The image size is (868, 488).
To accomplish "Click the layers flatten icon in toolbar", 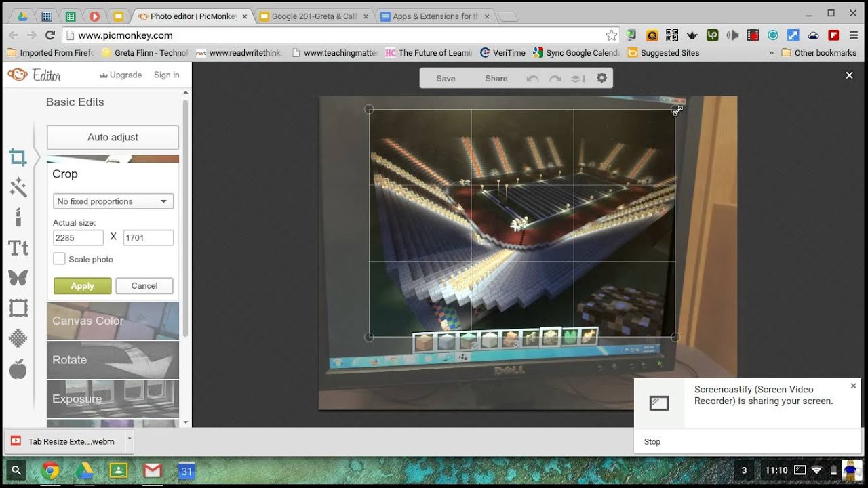I will (x=578, y=79).
